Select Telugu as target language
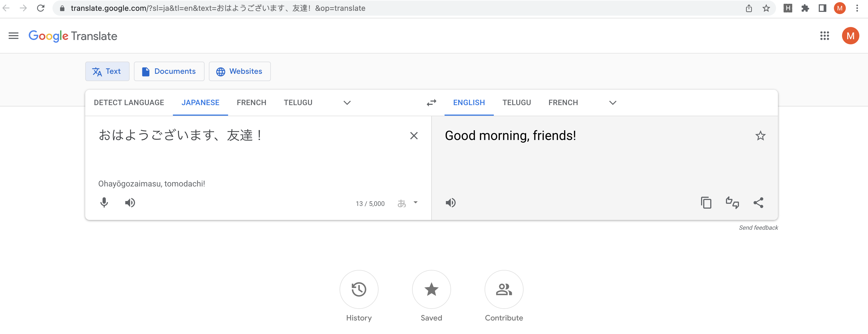The image size is (868, 334). tap(516, 102)
